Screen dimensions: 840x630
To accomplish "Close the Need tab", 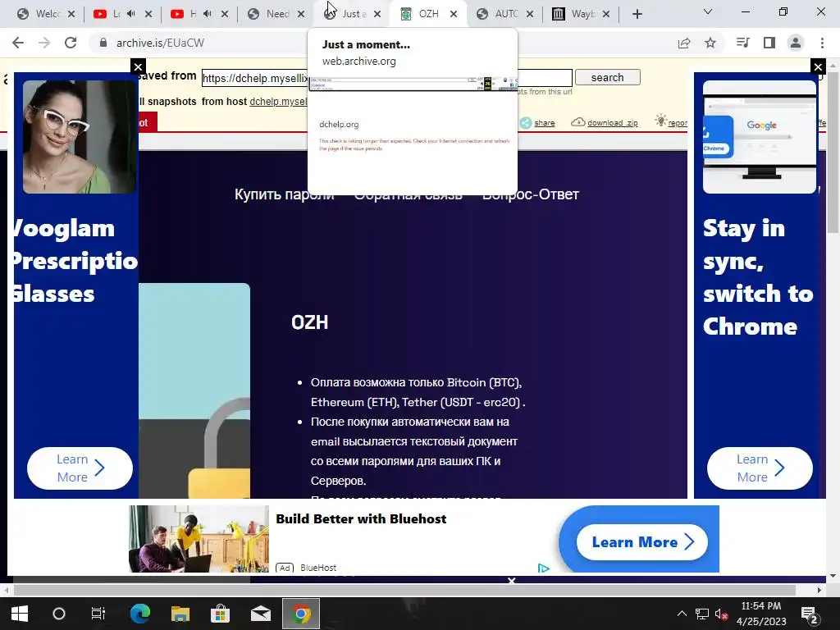I will [x=301, y=14].
